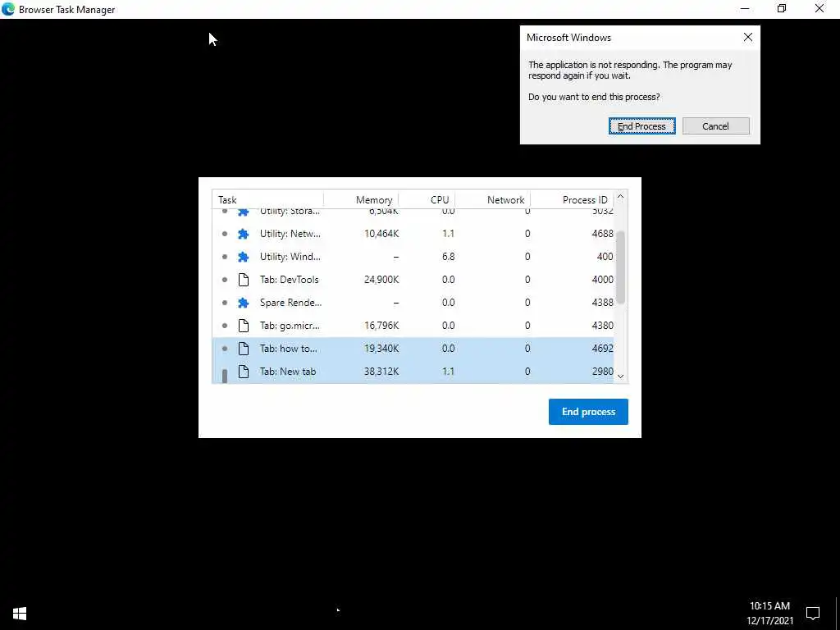Click process ID 400
Viewport: 840px width, 630px height.
point(605,257)
